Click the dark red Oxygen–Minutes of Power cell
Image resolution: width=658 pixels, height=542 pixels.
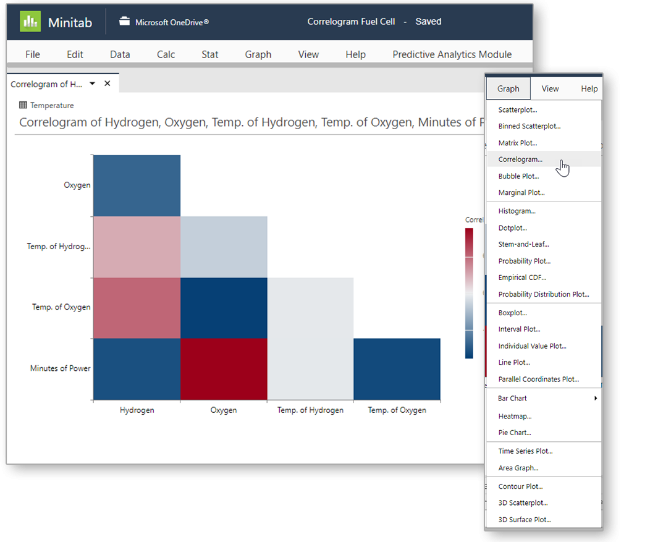tap(224, 369)
